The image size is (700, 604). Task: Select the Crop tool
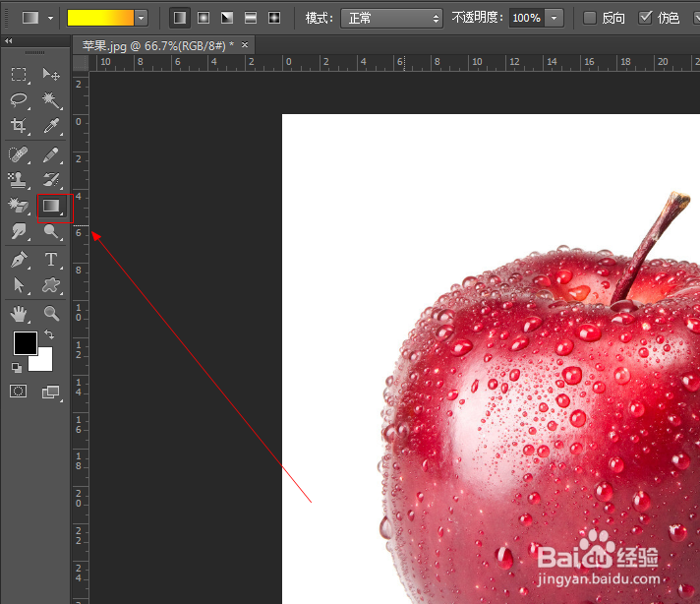[x=19, y=126]
